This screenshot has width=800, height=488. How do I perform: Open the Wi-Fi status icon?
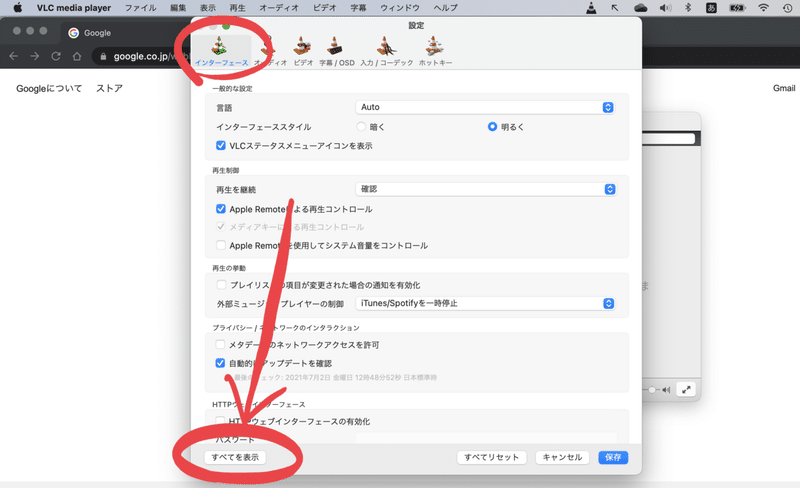pyautogui.click(x=763, y=8)
